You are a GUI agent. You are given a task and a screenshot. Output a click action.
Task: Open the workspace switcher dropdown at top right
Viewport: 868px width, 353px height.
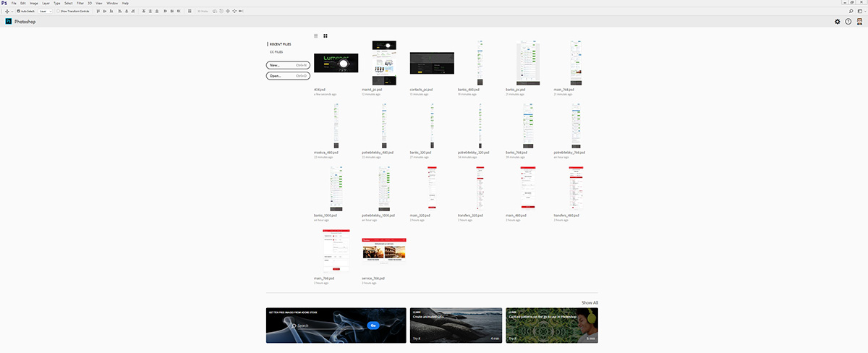861,12
